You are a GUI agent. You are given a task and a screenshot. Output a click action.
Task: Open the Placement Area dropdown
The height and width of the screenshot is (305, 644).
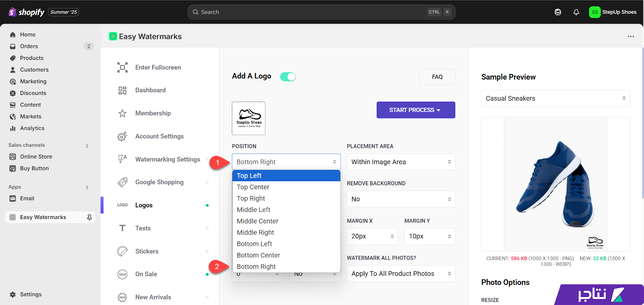(x=401, y=162)
